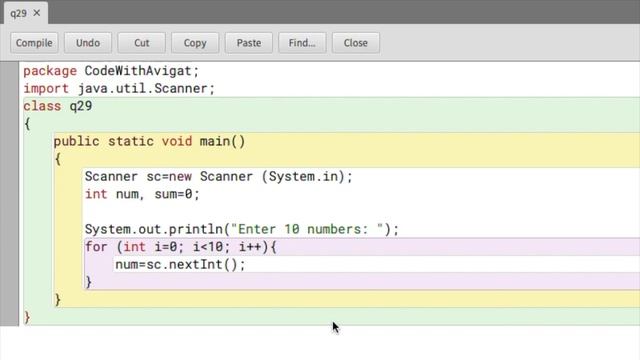The width and height of the screenshot is (640, 360).
Task: Click the empty line below int num
Action: click(x=362, y=212)
